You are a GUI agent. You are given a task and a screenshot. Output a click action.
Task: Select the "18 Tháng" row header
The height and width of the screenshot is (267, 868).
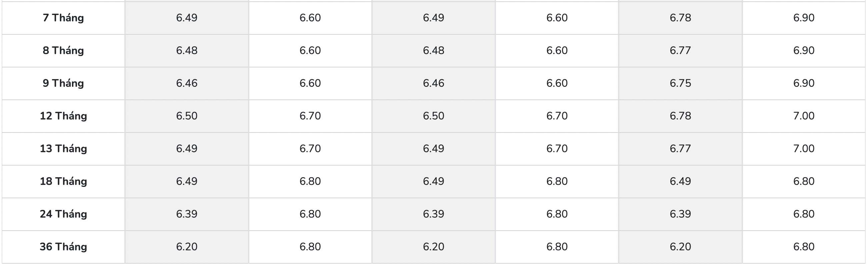[63, 181]
